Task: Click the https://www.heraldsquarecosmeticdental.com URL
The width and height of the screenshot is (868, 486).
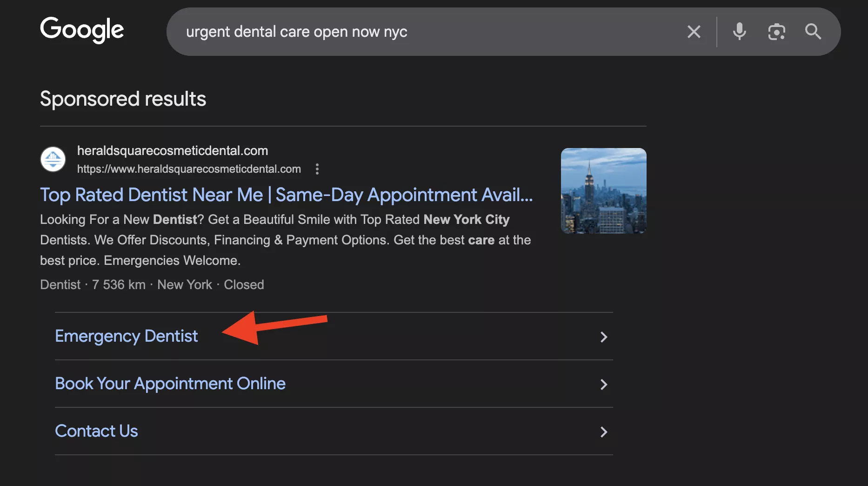Action: (x=189, y=169)
